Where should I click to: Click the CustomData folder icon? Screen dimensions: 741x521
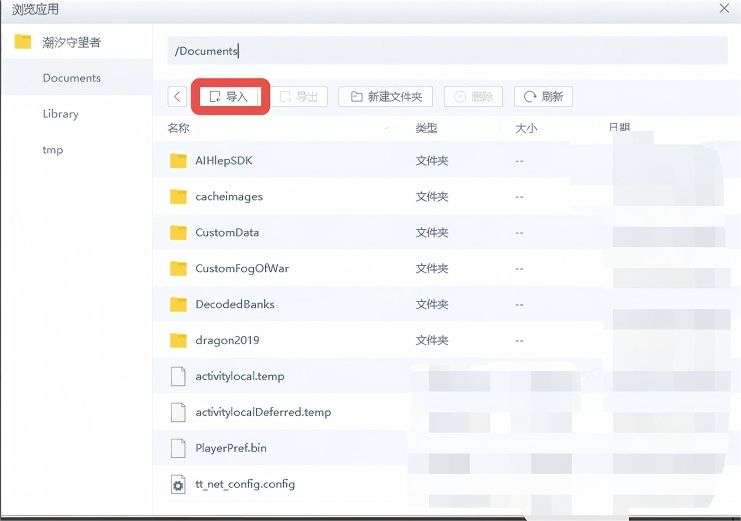[x=178, y=233]
